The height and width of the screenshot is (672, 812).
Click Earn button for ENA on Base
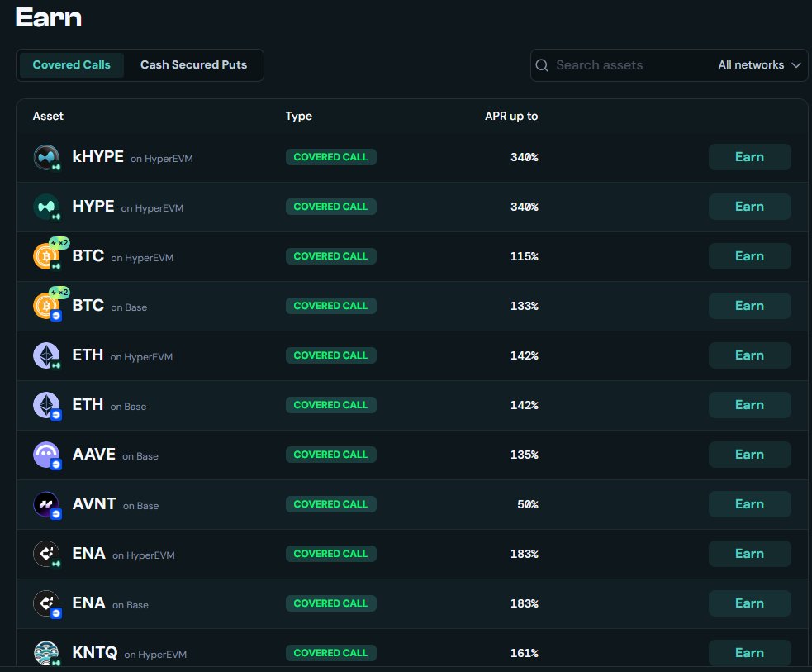749,603
